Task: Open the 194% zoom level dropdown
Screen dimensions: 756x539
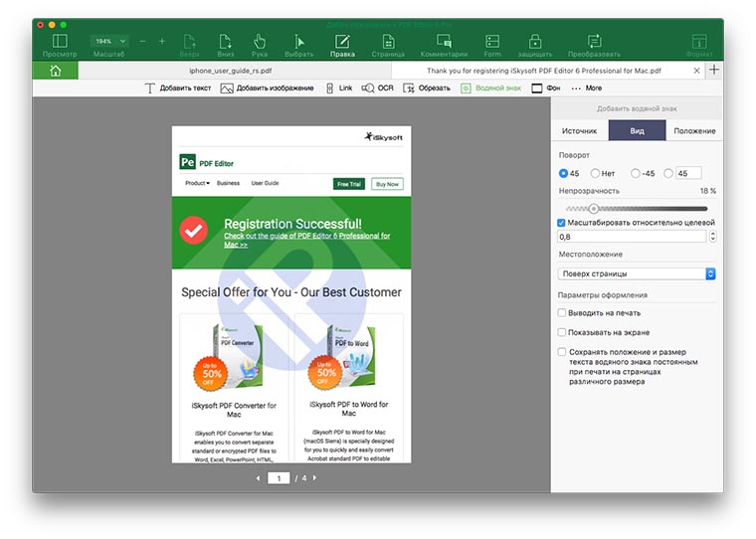Action: (109, 41)
